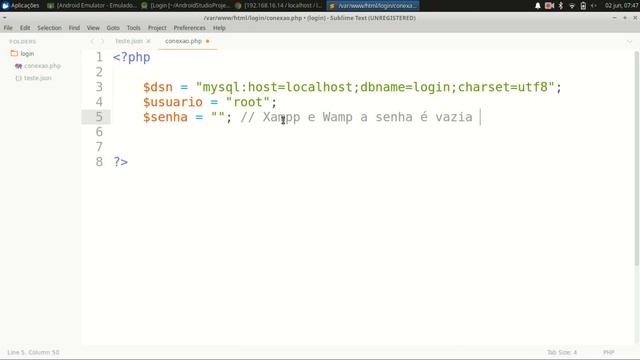Switch to Android Emulator taskbar window
The image size is (640, 360).
click(x=91, y=5)
